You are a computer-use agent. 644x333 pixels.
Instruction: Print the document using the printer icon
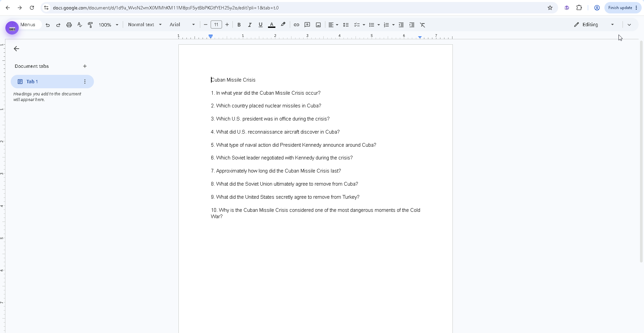pos(69,25)
